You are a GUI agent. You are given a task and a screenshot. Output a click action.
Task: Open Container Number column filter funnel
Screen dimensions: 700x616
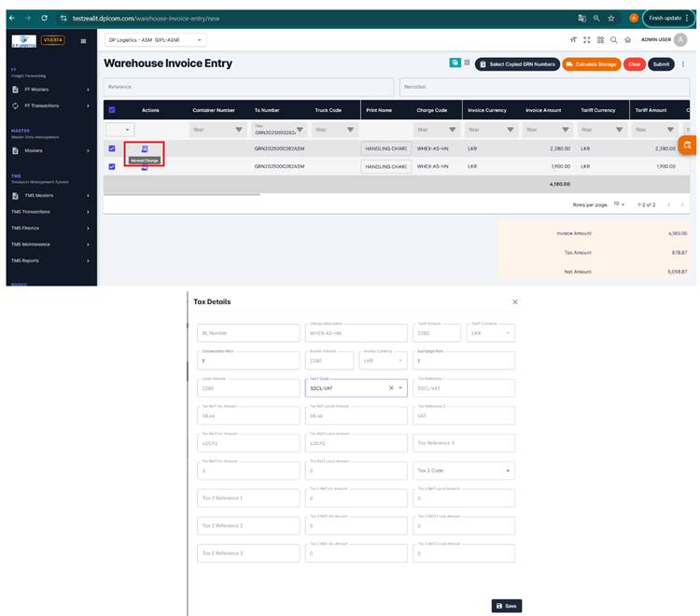(239, 130)
